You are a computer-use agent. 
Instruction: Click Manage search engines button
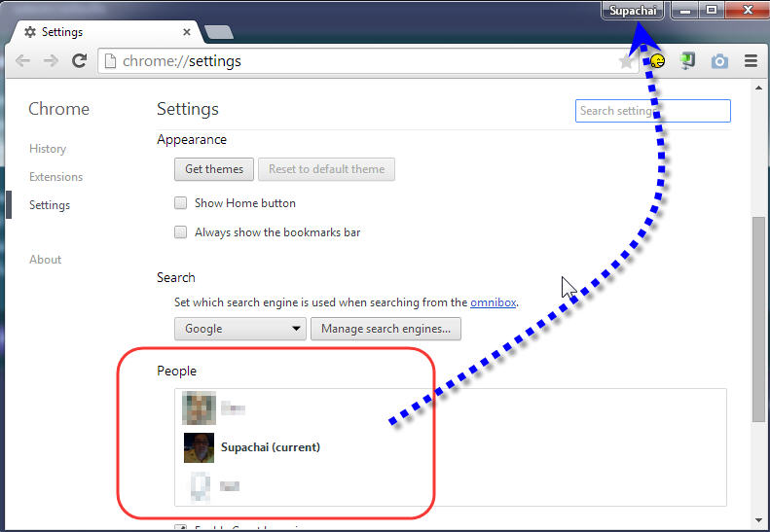tap(386, 329)
